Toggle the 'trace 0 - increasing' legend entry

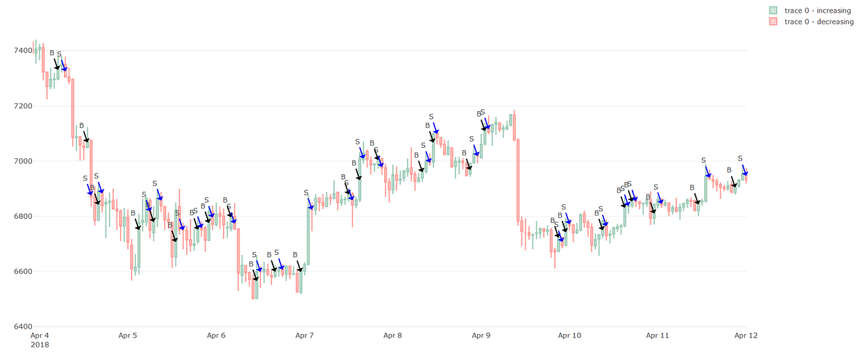pyautogui.click(x=812, y=10)
